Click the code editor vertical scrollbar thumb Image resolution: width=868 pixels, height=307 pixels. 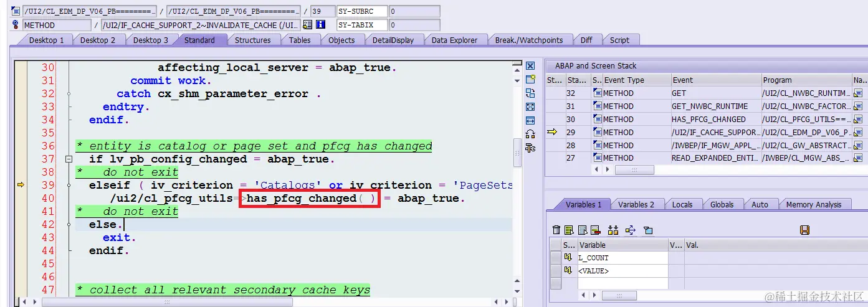pyautogui.click(x=517, y=153)
